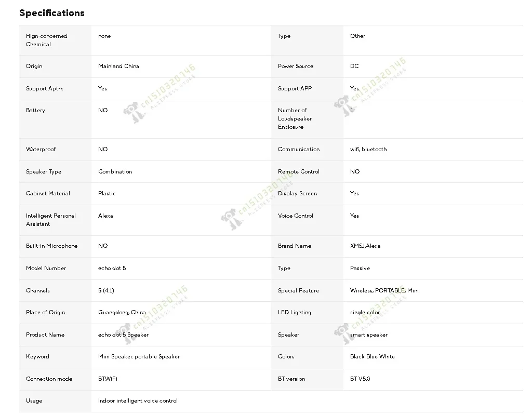Click the Model Number label
This screenshot has height=415, width=532.
(46, 269)
